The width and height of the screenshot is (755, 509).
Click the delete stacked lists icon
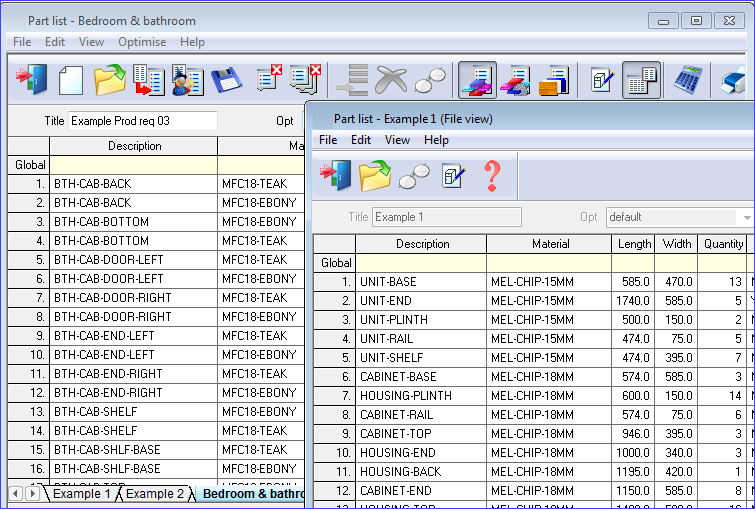(x=305, y=79)
